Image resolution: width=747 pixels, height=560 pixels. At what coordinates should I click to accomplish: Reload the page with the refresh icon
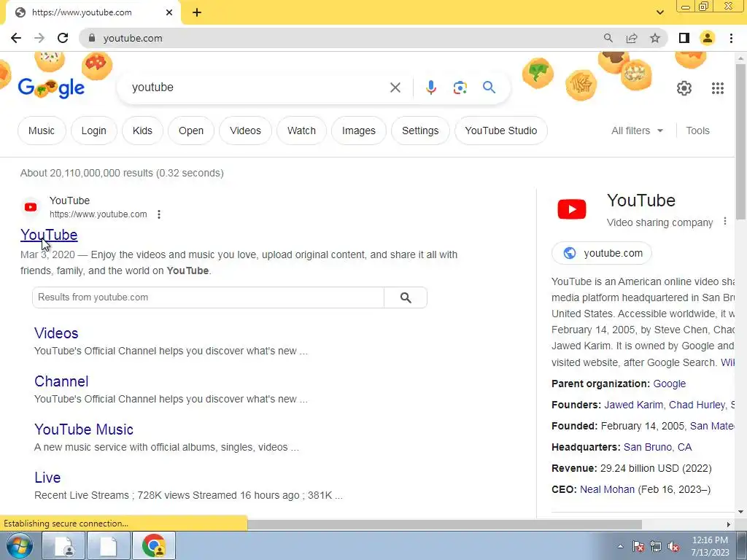coord(63,38)
